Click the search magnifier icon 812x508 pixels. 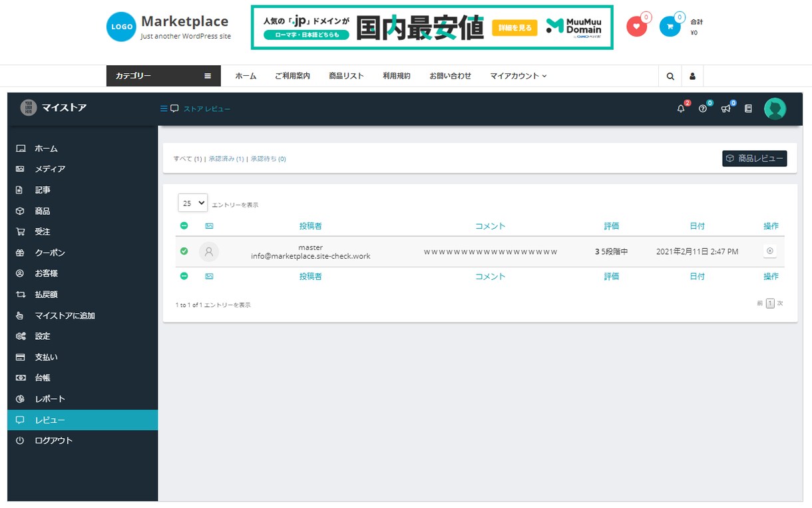point(670,76)
